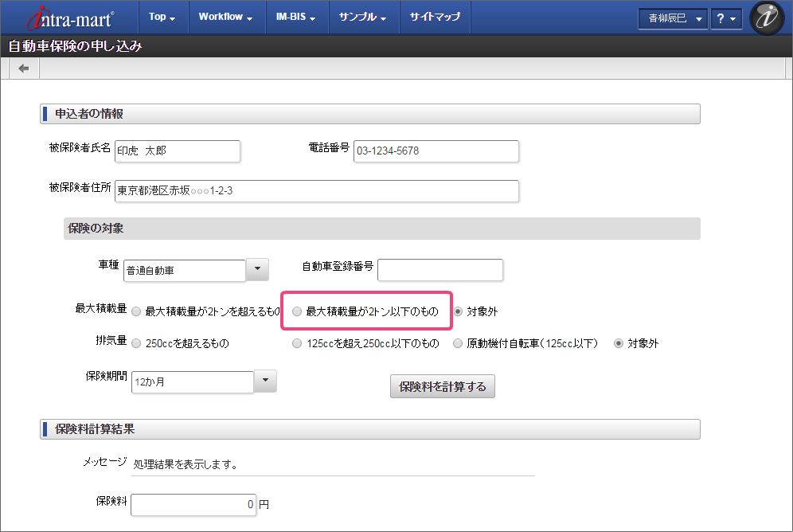Go to サイトマップ link
This screenshot has height=532, width=793.
[x=435, y=17]
